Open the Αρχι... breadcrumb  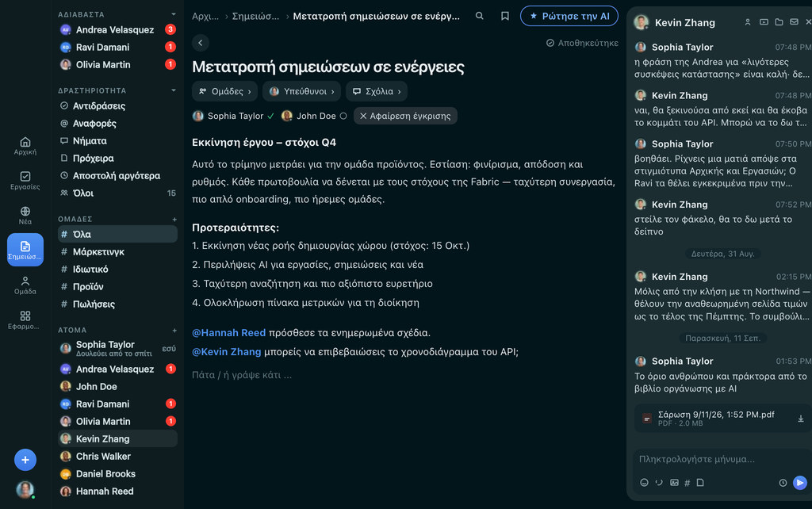click(205, 16)
